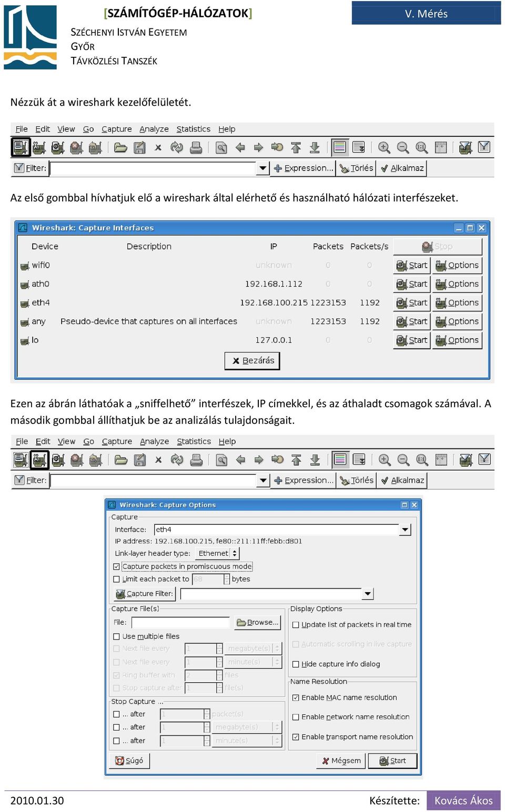Open Help menu in lower menu bar

227,441
